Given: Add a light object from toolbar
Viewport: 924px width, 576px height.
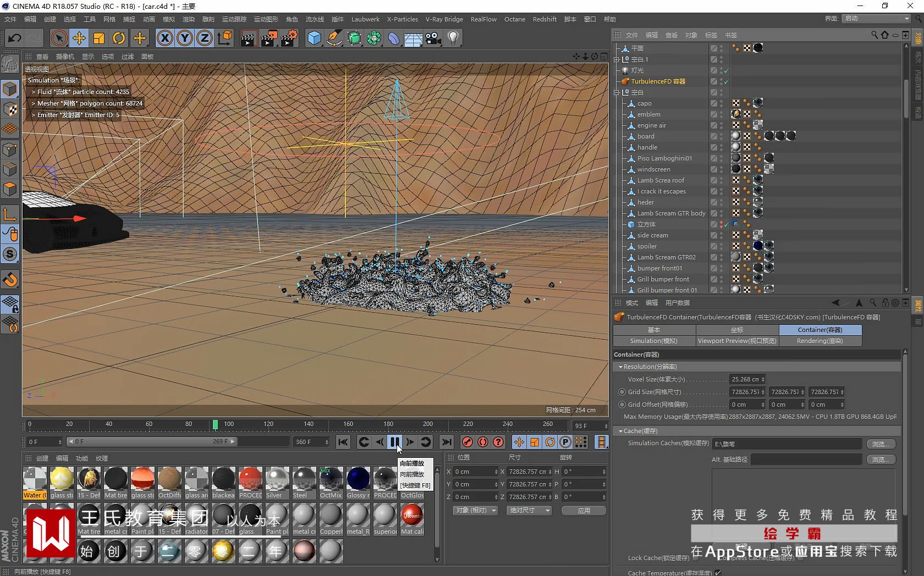Looking at the screenshot, I should (453, 38).
